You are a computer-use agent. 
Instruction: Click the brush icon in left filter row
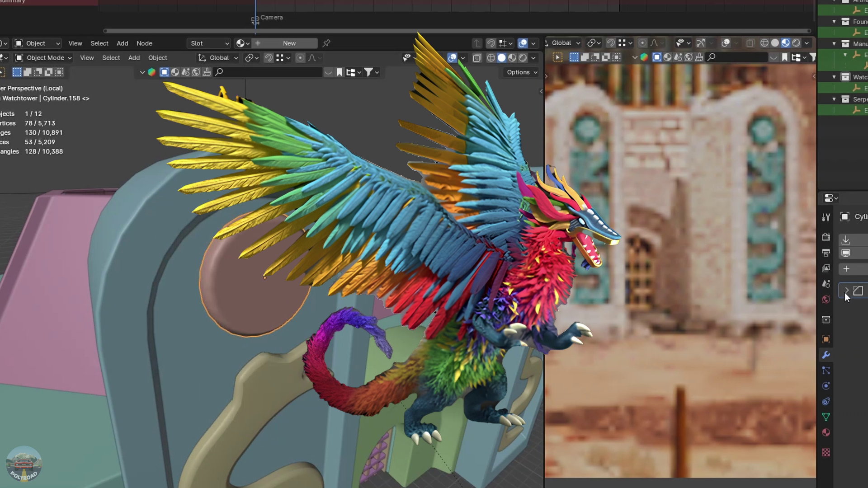pyautogui.click(x=207, y=72)
